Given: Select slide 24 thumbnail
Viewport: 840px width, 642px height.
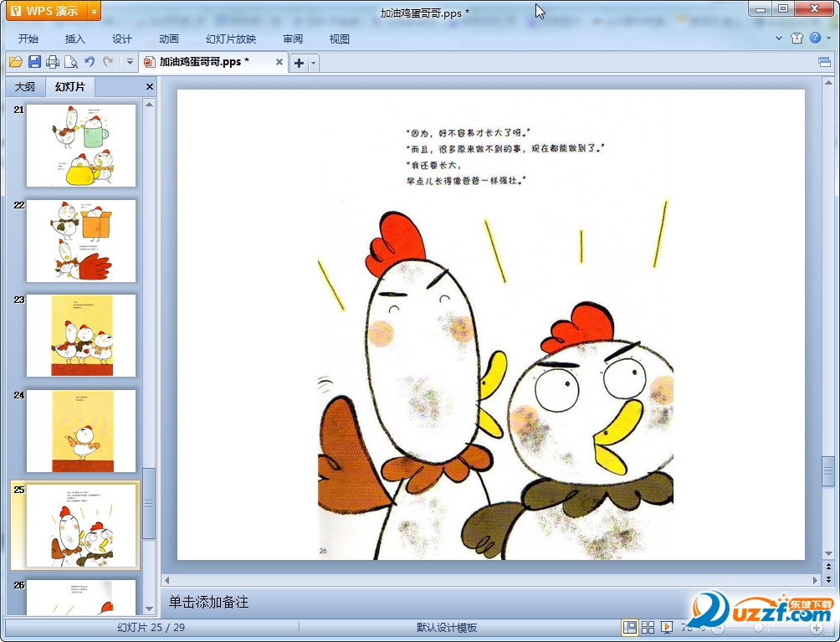Looking at the screenshot, I should [x=81, y=431].
